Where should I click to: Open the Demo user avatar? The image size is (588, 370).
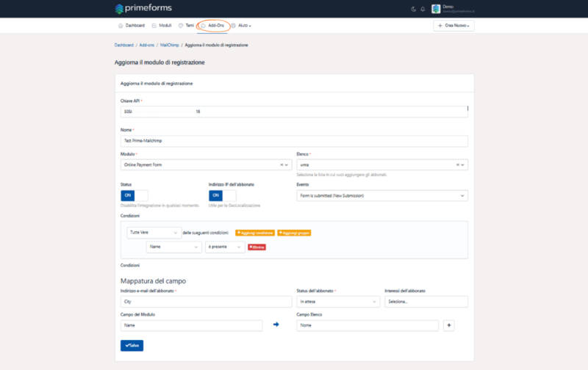pos(436,9)
